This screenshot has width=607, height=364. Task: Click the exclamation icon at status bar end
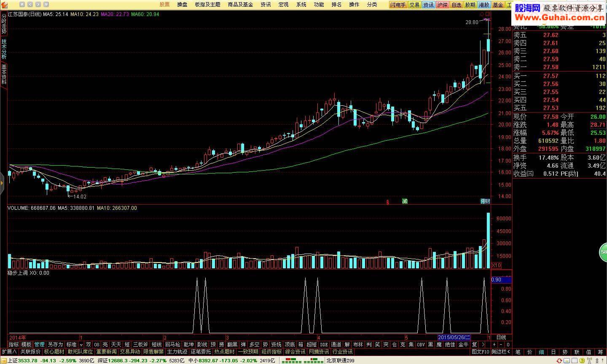coord(604,361)
